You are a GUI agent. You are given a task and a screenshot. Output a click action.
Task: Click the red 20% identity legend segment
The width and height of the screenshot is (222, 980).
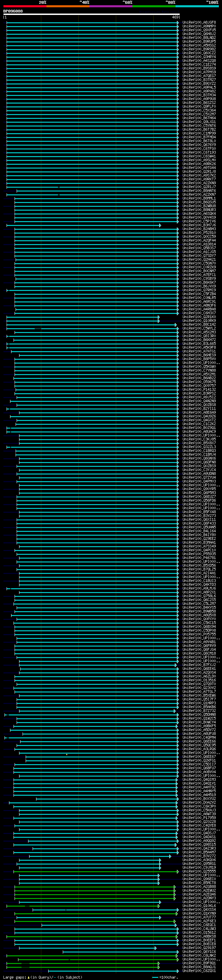[x=25, y=6]
